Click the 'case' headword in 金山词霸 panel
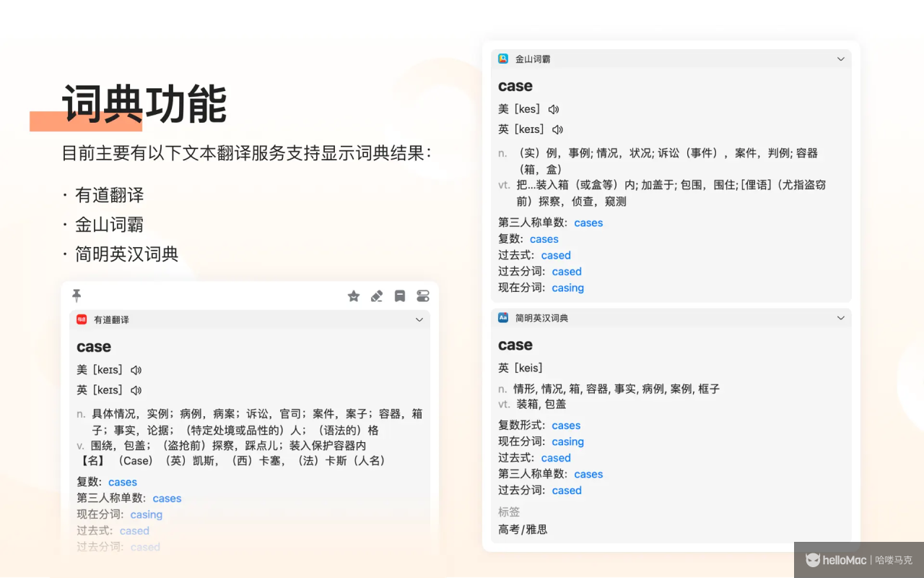Viewport: 924px width, 578px height. pos(515,86)
